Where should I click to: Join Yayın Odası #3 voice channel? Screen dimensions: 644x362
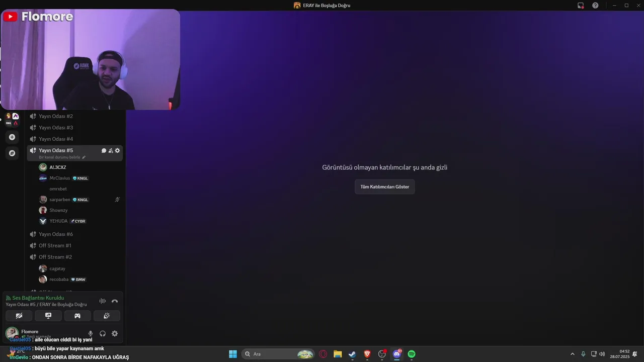point(56,128)
